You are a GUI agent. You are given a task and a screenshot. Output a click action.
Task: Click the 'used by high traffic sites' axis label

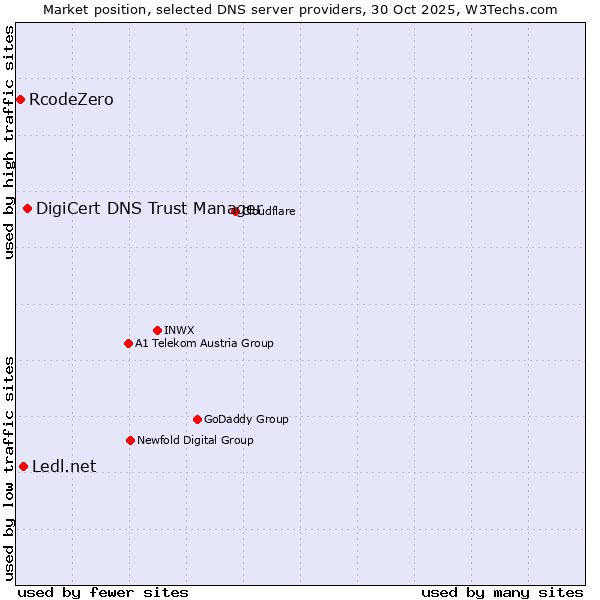click(x=9, y=142)
